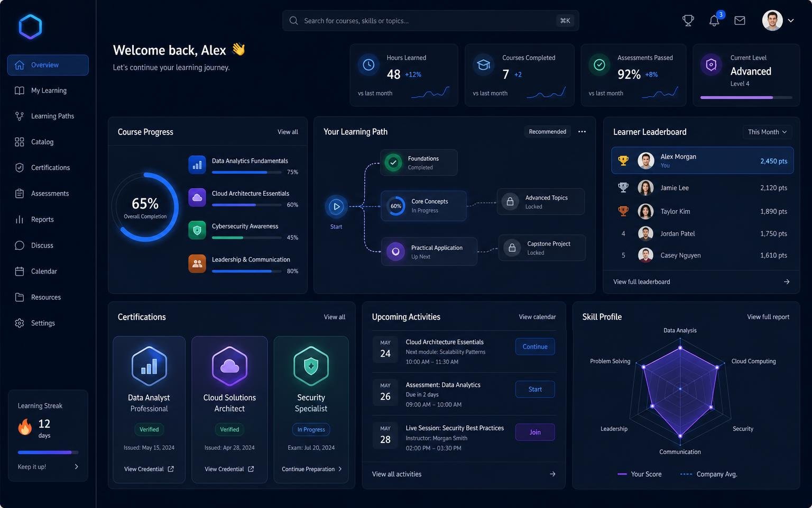Viewport: 812px width, 508px height.
Task: Click the Current Level progress bar
Action: 746,97
